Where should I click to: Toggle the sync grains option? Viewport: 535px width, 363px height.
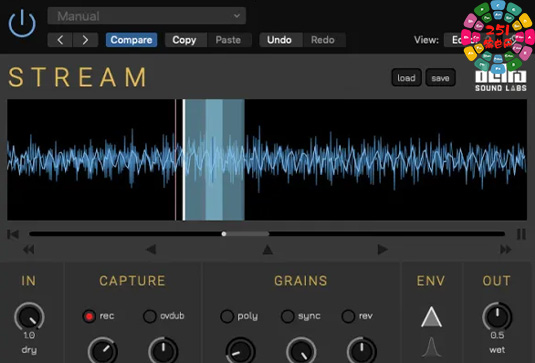point(287,316)
